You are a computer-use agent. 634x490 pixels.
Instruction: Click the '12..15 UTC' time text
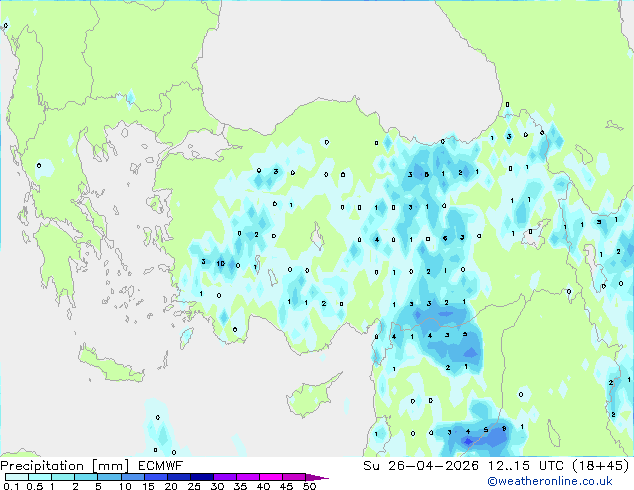[526, 466]
